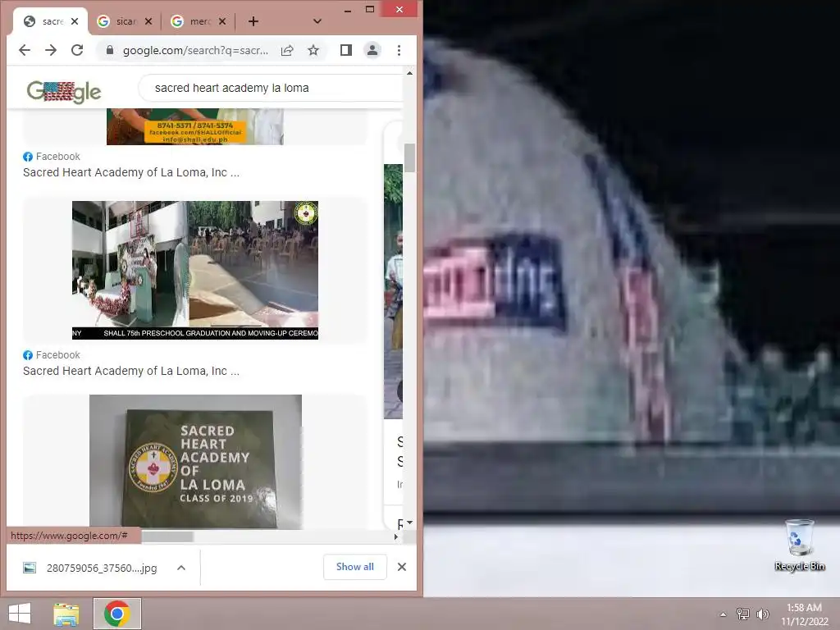840x630 pixels.
Task: Click the horizontal scrollbar thumb
Action: click(167, 536)
